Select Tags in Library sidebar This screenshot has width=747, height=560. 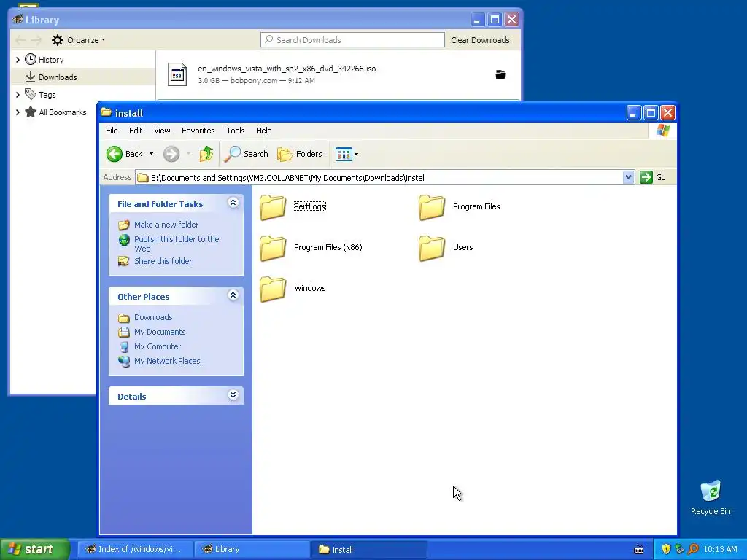(47, 95)
